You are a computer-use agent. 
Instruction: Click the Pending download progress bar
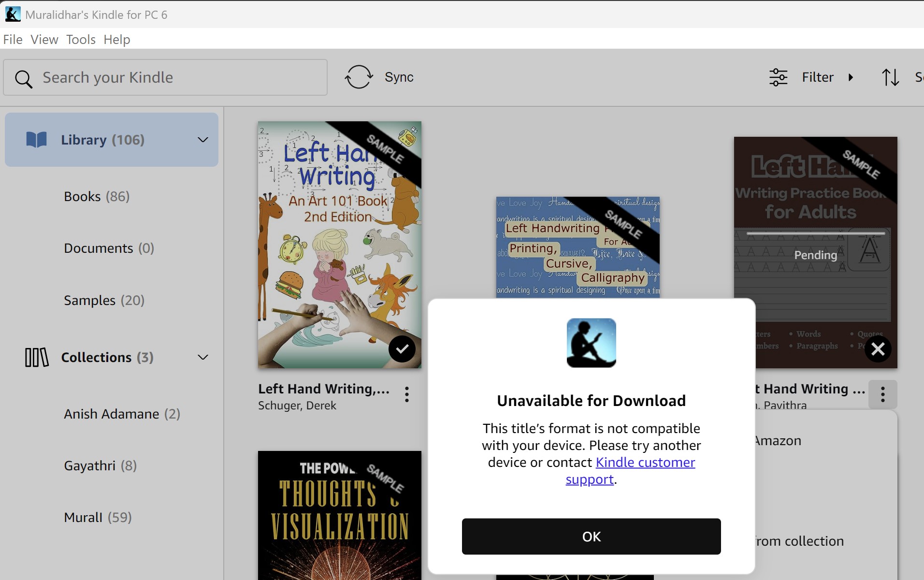point(815,233)
